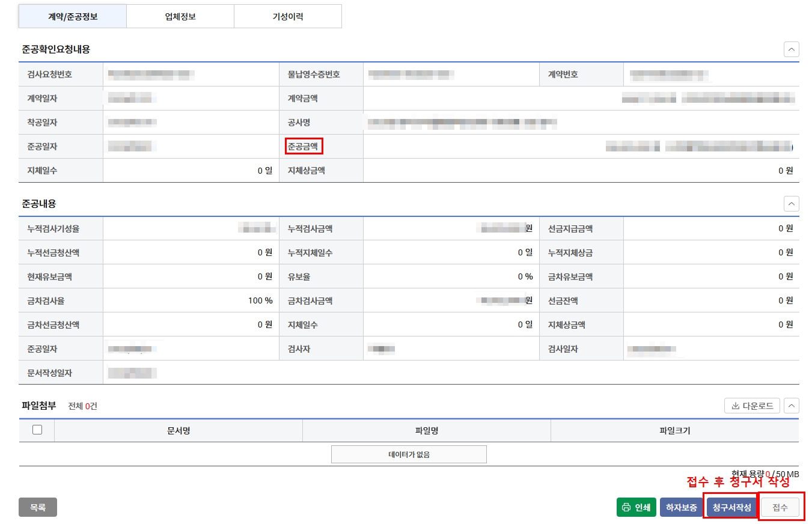
Task: Click the 하자보증 button
Action: coord(682,507)
